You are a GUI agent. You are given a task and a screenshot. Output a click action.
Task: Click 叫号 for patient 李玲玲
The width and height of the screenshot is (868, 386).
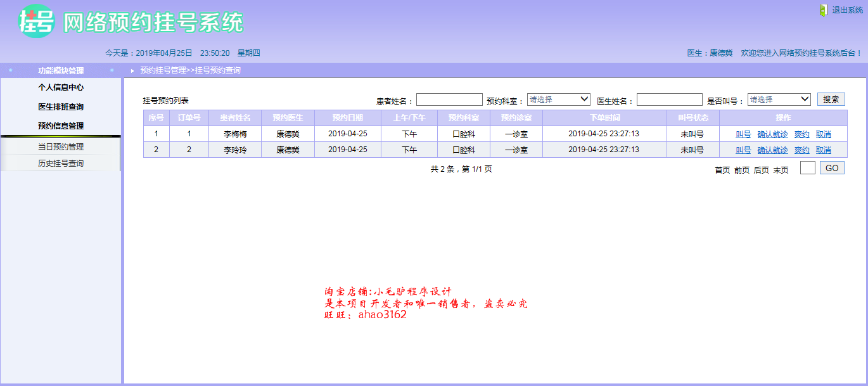(x=743, y=150)
